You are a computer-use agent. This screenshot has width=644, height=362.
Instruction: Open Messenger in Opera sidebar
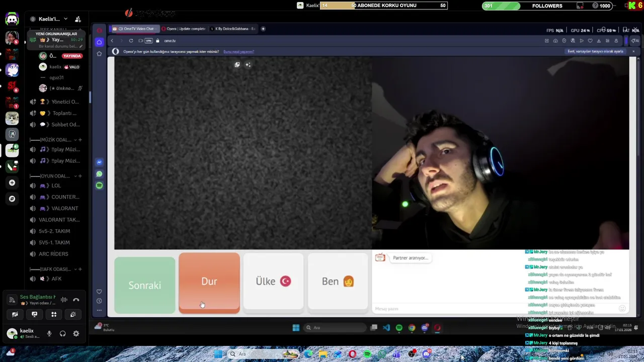[x=99, y=162]
